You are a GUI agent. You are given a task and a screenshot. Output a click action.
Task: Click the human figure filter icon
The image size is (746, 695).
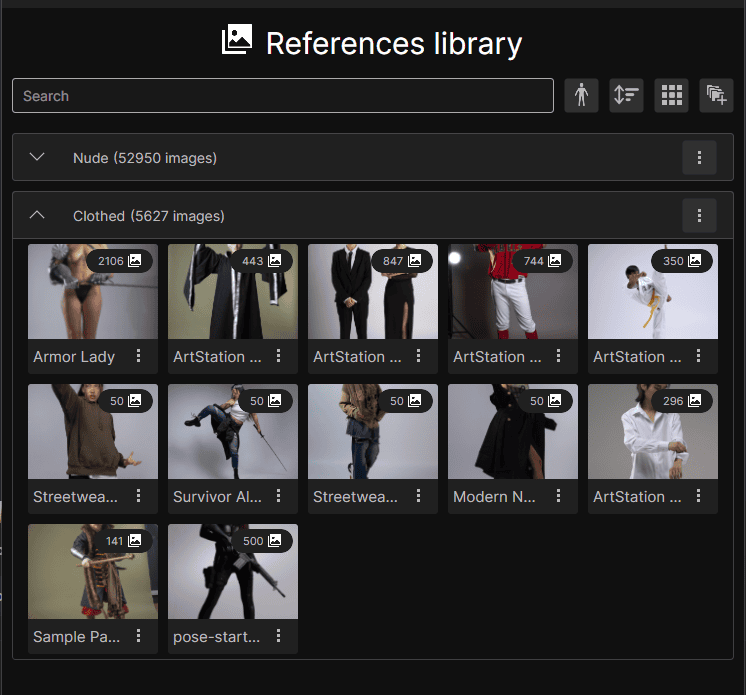pyautogui.click(x=581, y=96)
